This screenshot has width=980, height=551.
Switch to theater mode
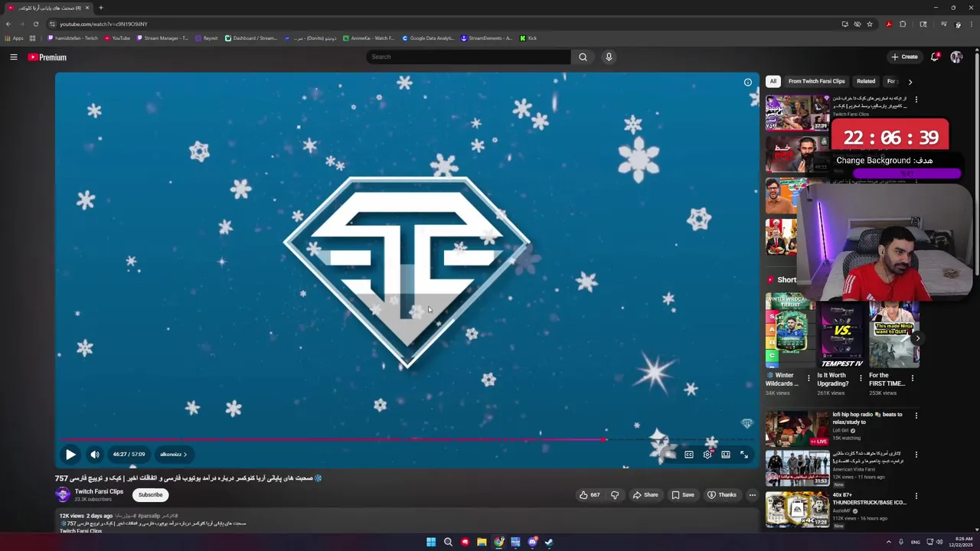click(x=726, y=455)
